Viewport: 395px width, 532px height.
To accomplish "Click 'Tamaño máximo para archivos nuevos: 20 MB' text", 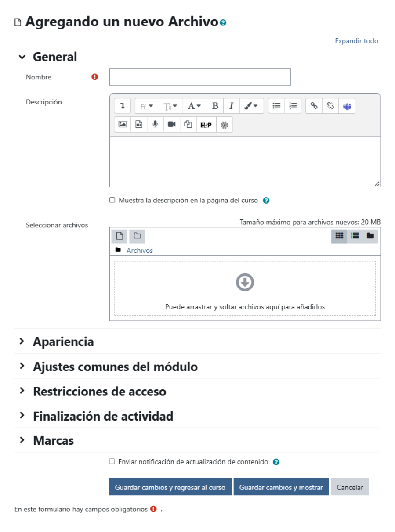I will [310, 222].
